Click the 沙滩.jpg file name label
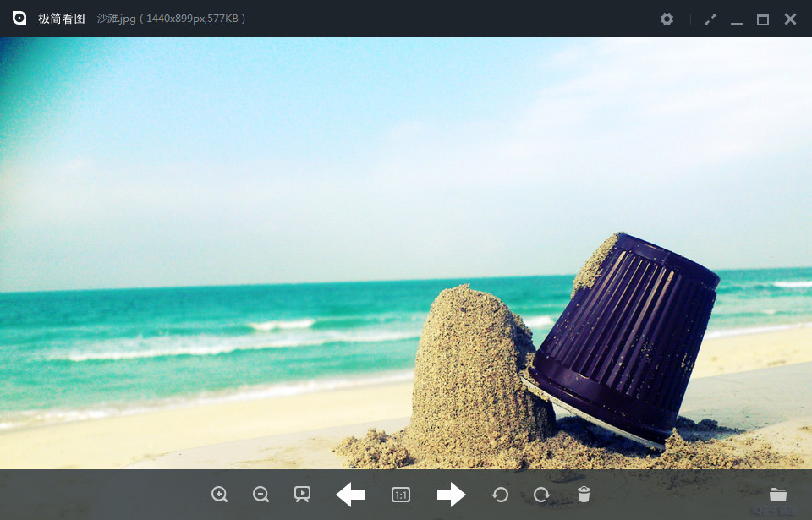 point(117,19)
